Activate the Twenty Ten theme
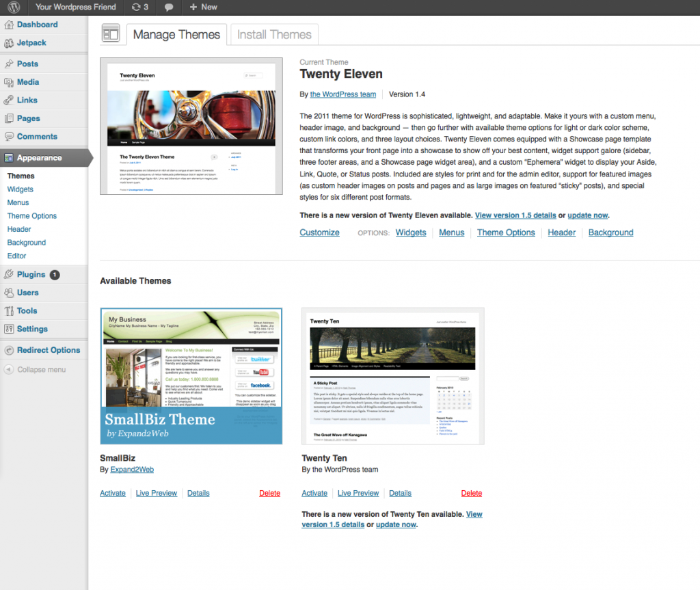 pyautogui.click(x=314, y=493)
